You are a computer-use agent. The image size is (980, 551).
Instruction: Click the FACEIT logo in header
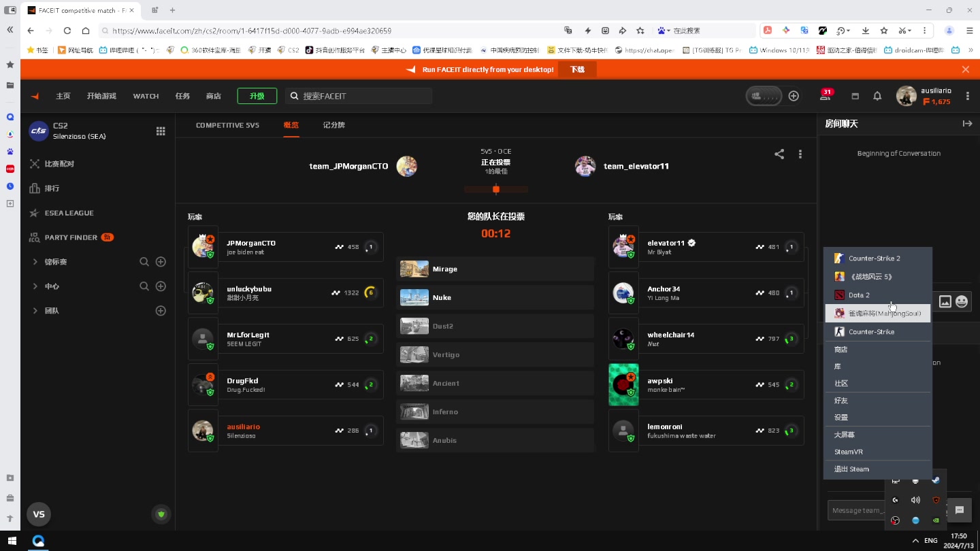click(35, 96)
